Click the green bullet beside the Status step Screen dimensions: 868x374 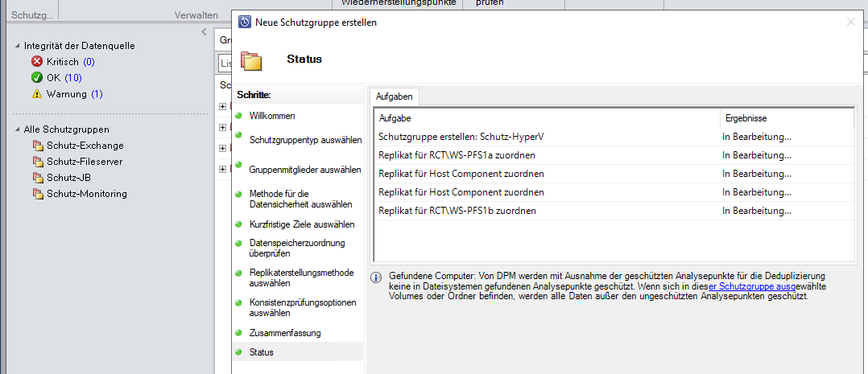point(238,351)
